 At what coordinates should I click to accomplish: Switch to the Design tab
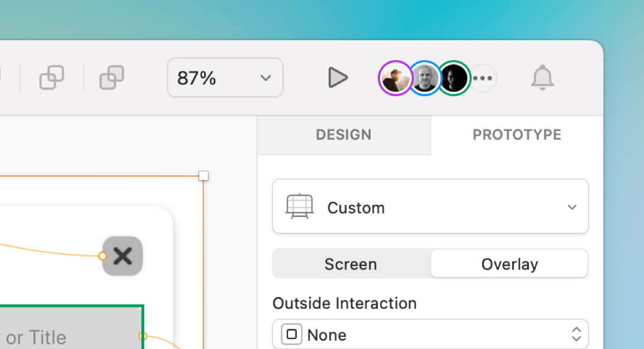[343, 135]
